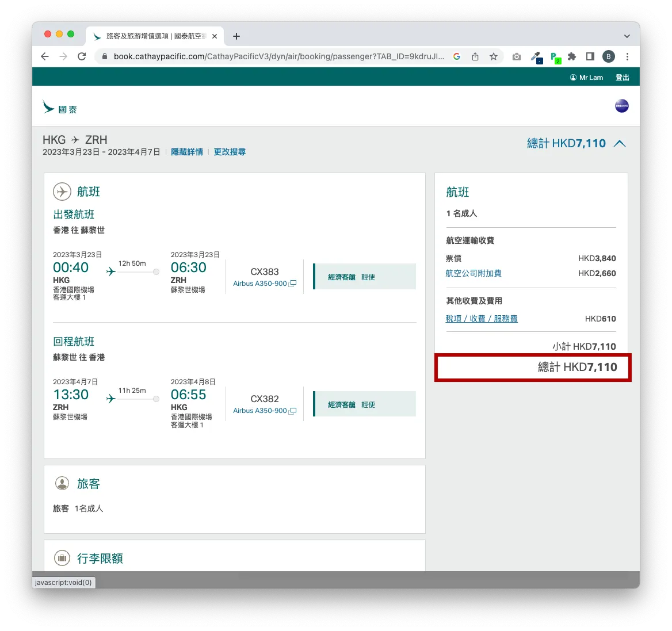Click the HKD2,660 surcharge amount

pos(597,273)
